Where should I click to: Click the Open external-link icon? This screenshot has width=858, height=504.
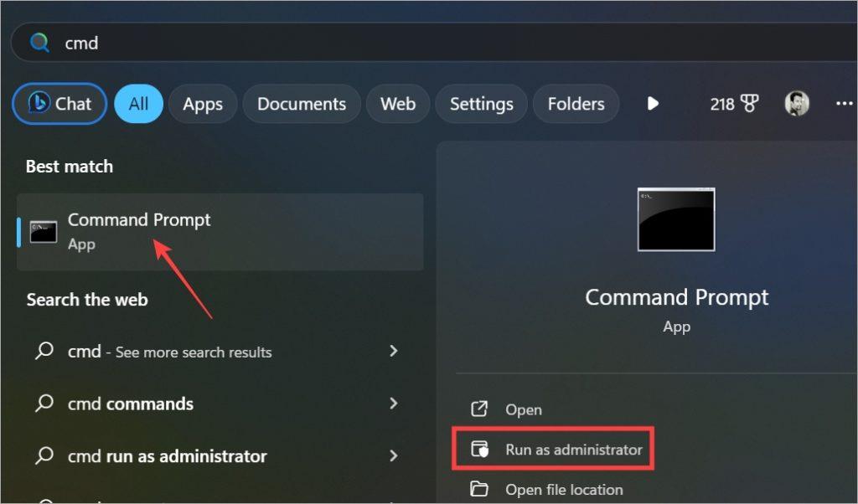point(478,409)
